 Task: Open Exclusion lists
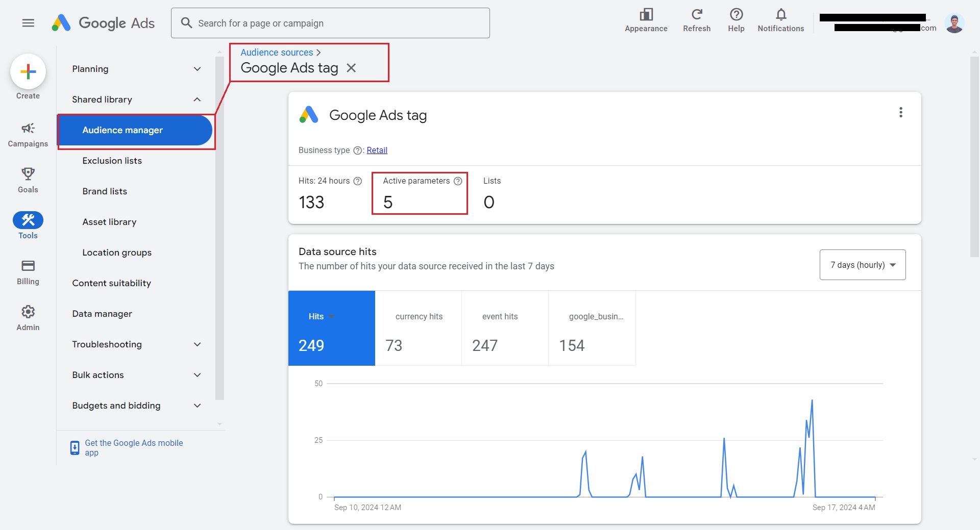[112, 161]
